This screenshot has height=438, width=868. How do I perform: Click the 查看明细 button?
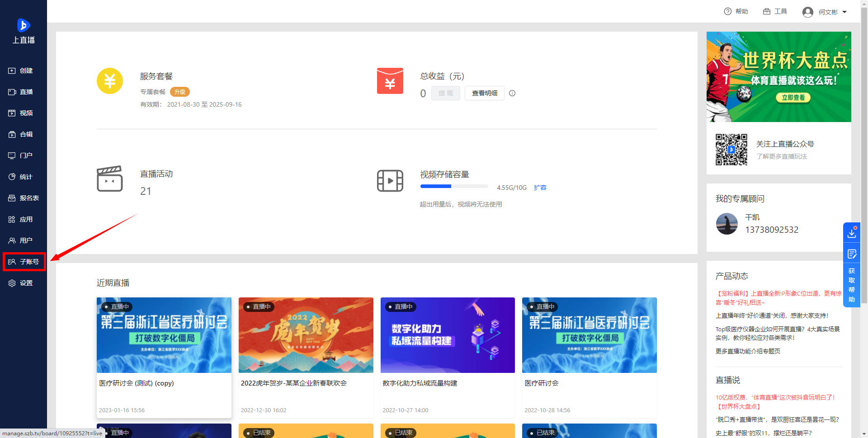tap(485, 93)
